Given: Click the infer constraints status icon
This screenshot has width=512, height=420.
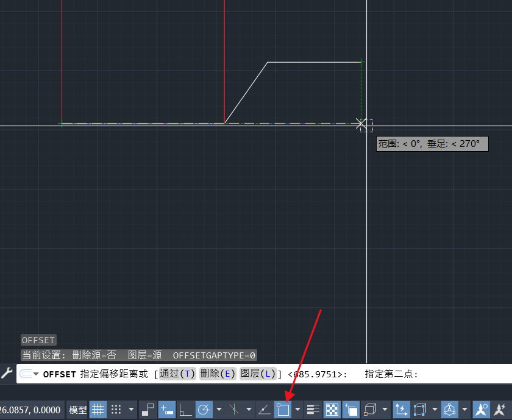Looking at the screenshot, I should pyautogui.click(x=148, y=410).
